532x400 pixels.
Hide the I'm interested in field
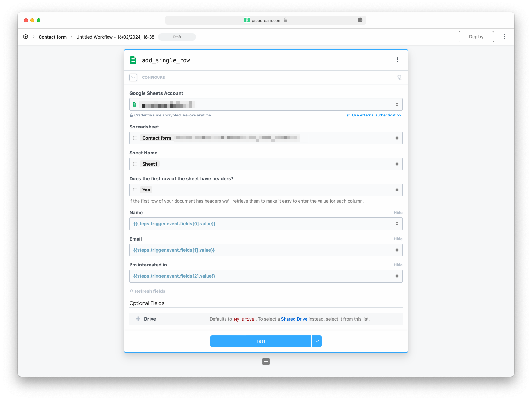(x=398, y=265)
